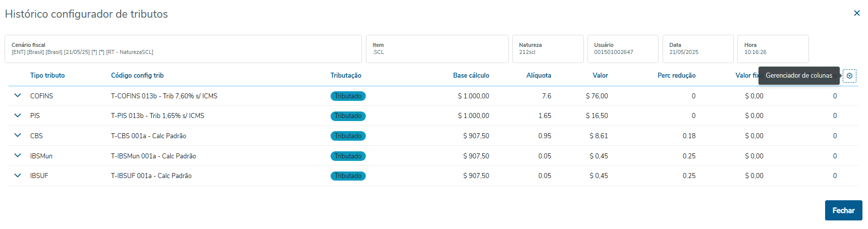Expand the PIS tax row

point(18,116)
